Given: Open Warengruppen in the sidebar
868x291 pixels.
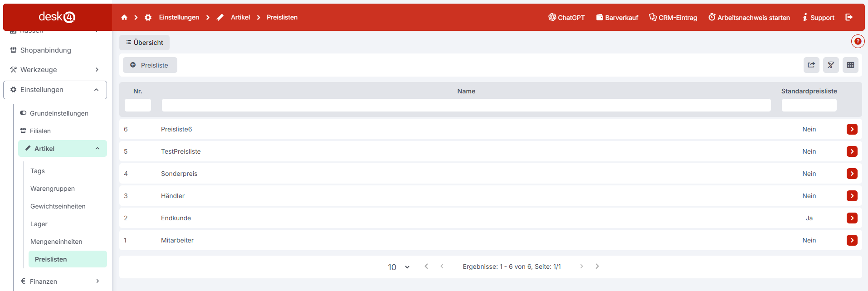Looking at the screenshot, I should 53,189.
